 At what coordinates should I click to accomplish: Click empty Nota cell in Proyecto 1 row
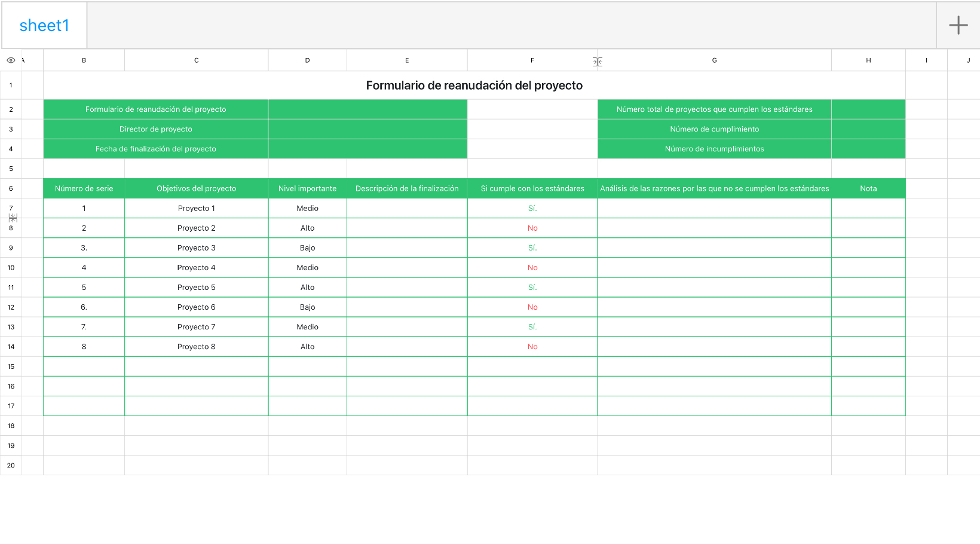(x=868, y=208)
